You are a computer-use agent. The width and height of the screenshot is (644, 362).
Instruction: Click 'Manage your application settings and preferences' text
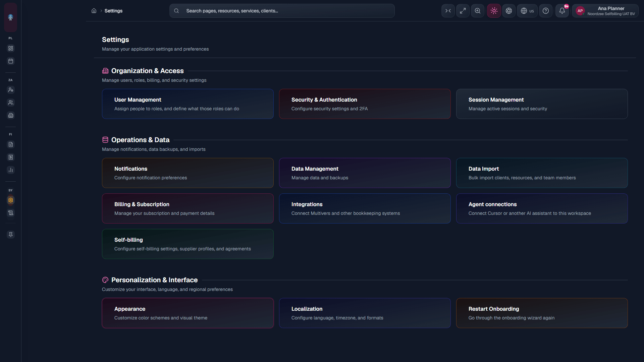pos(155,49)
